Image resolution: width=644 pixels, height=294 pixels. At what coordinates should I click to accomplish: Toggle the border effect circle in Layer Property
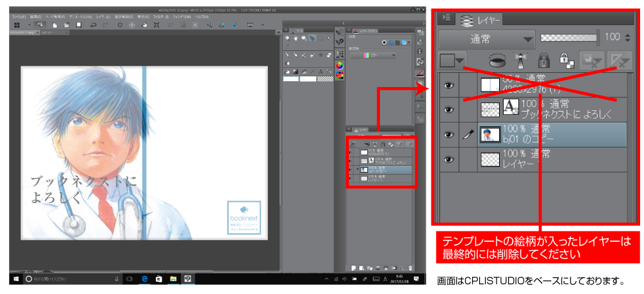point(384,43)
